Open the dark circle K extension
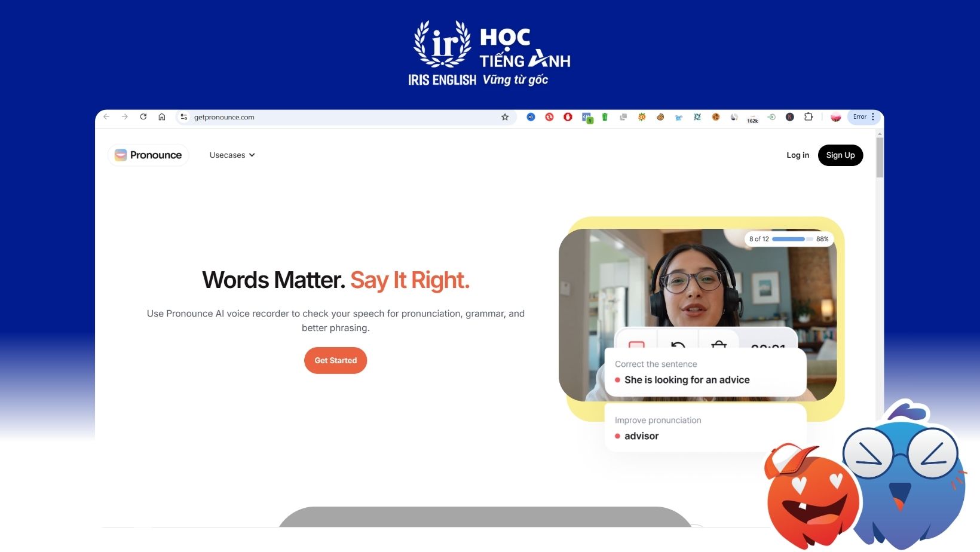 790,117
